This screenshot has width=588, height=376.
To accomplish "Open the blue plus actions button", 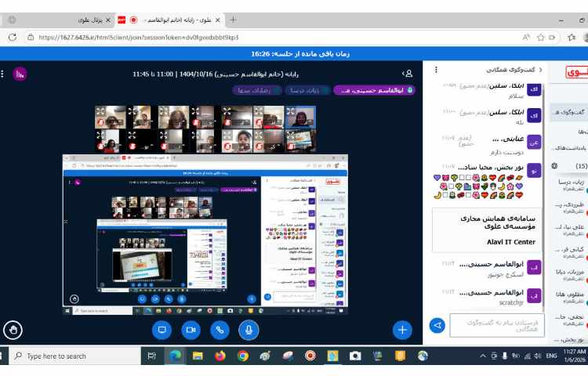I will coord(402,330).
